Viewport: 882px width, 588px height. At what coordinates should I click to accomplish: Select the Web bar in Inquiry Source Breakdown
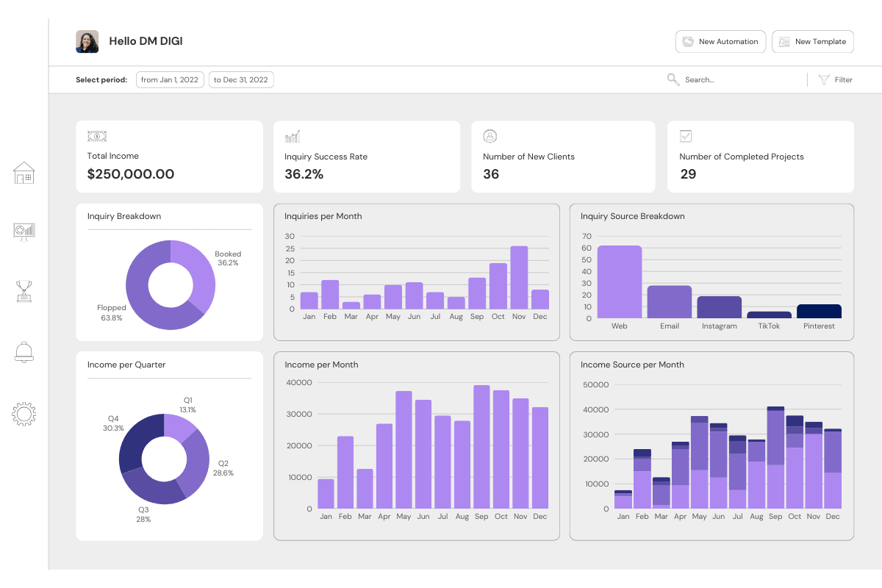pos(620,282)
